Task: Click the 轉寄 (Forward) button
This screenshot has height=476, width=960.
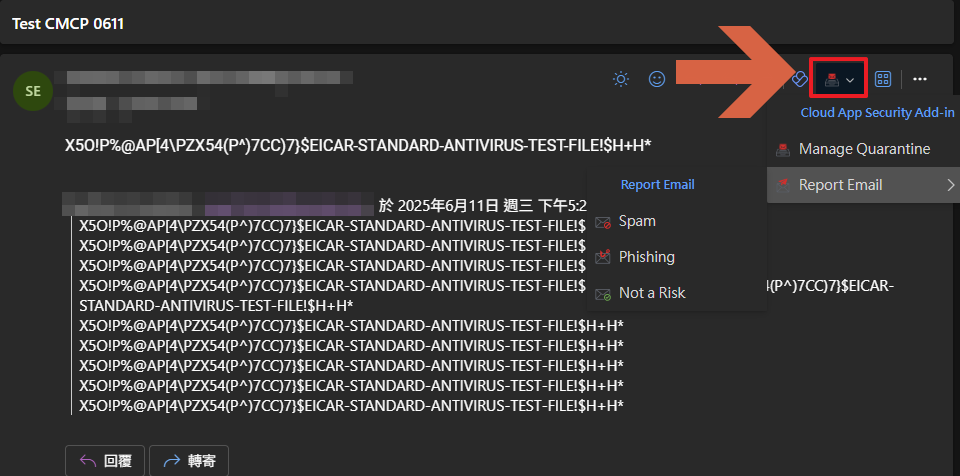Action: point(189,461)
